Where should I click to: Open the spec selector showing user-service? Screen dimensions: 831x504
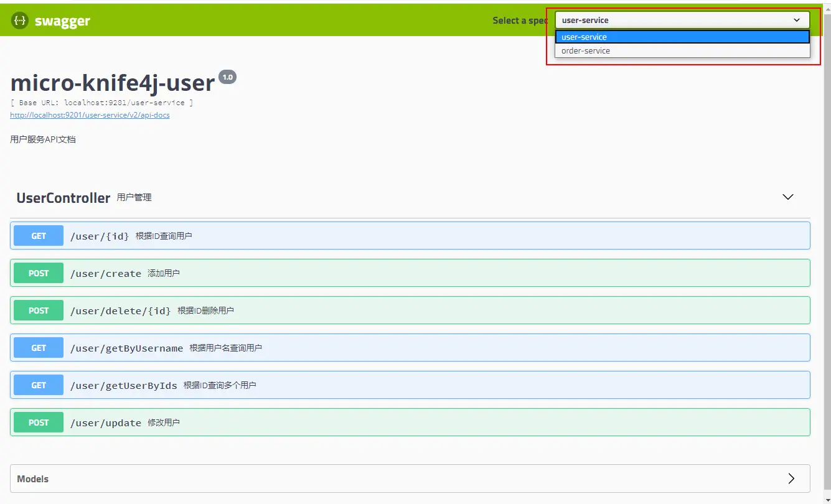click(682, 20)
